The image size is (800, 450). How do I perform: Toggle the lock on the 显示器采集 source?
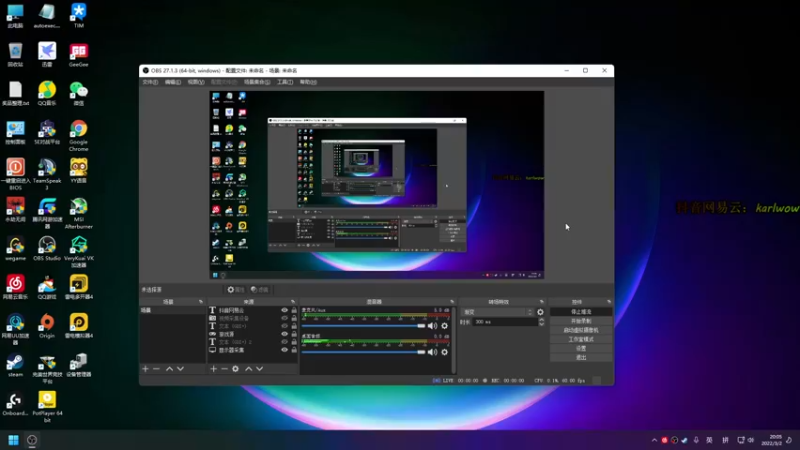[x=294, y=350]
